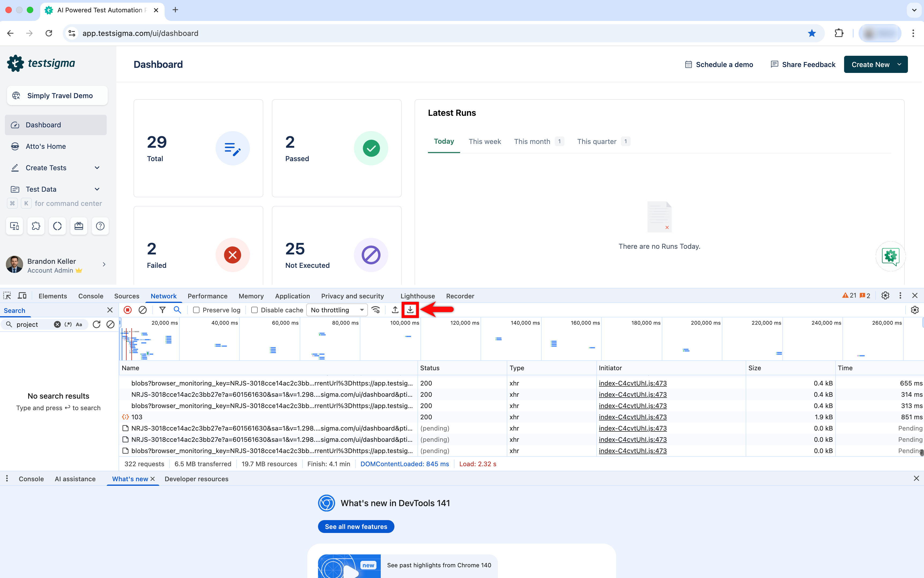
Task: Switch to the Performance tab
Action: coord(207,296)
